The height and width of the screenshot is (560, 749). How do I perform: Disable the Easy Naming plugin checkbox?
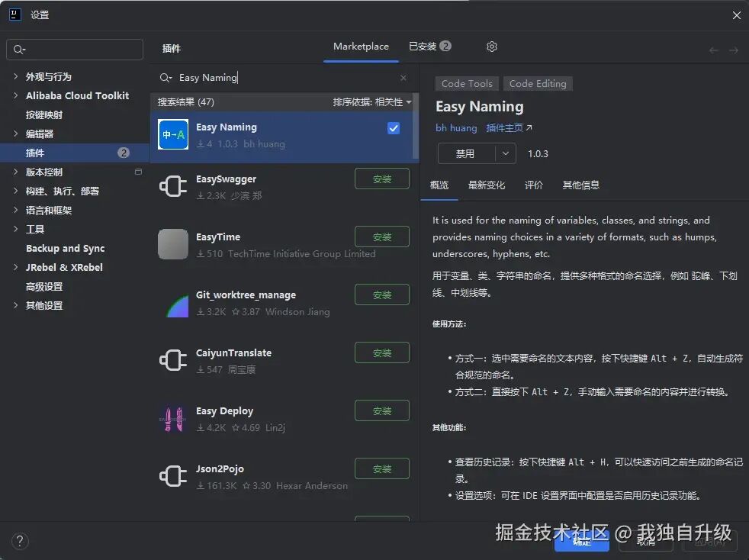pyautogui.click(x=394, y=128)
